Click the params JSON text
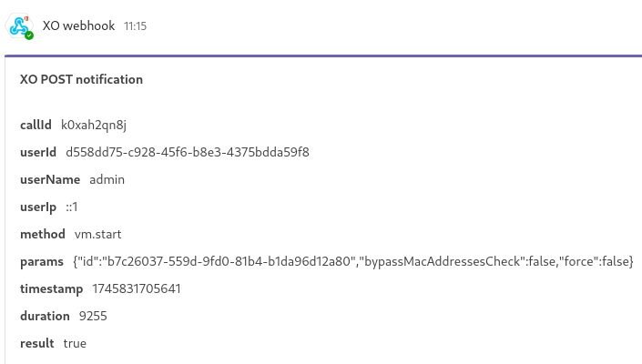 tap(353, 262)
